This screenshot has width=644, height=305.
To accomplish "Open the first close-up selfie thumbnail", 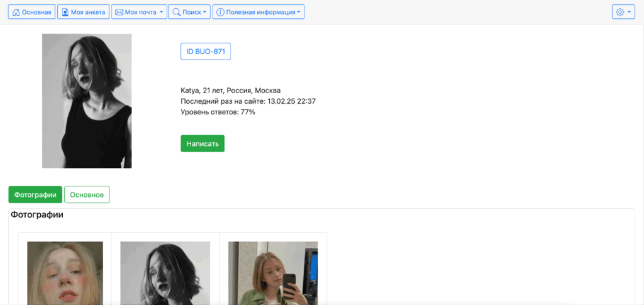I will [65, 273].
